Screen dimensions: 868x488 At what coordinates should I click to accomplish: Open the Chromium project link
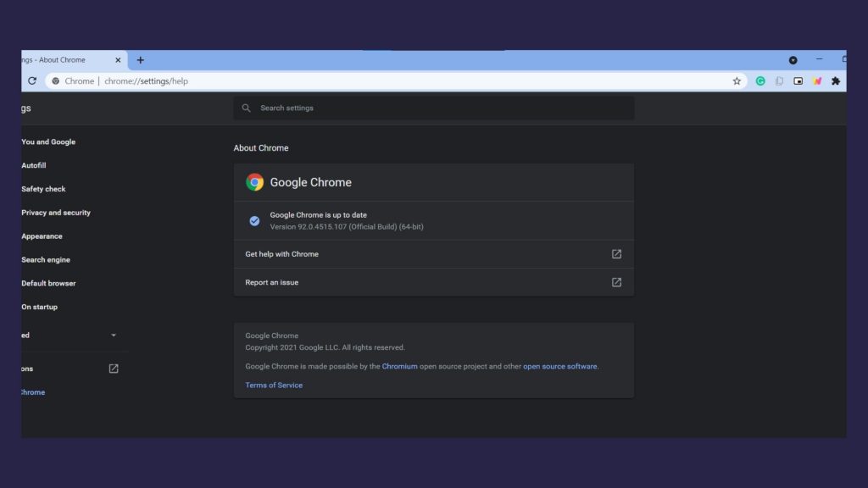[399, 367]
